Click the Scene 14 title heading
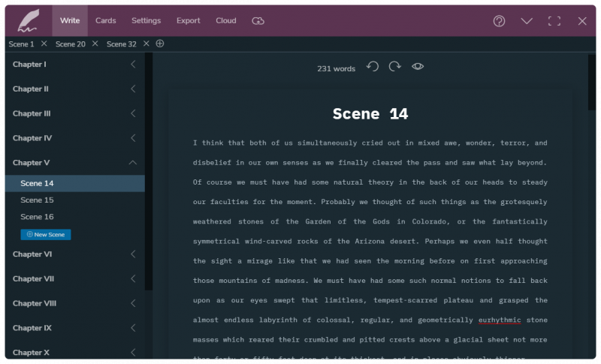The width and height of the screenshot is (601, 364). (x=370, y=114)
